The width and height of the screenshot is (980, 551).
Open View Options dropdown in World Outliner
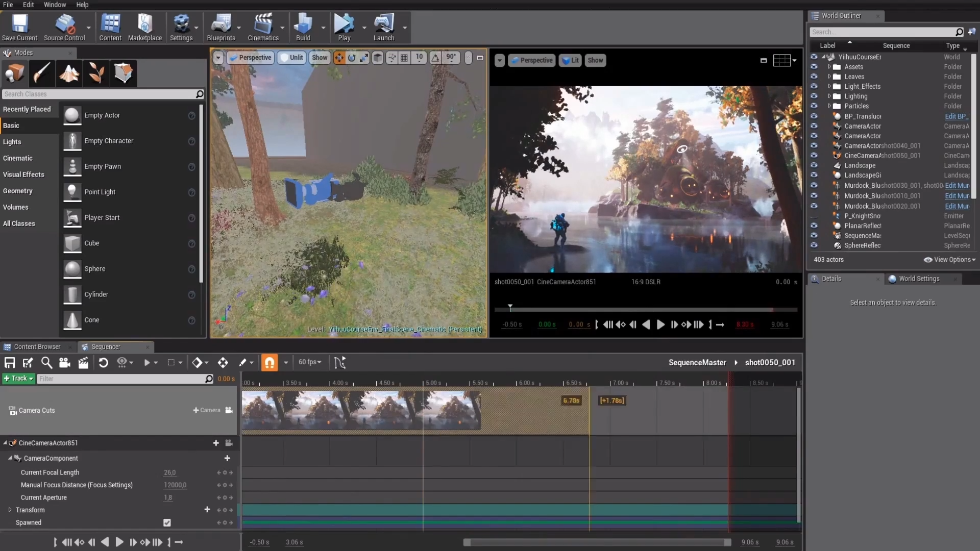tap(949, 260)
